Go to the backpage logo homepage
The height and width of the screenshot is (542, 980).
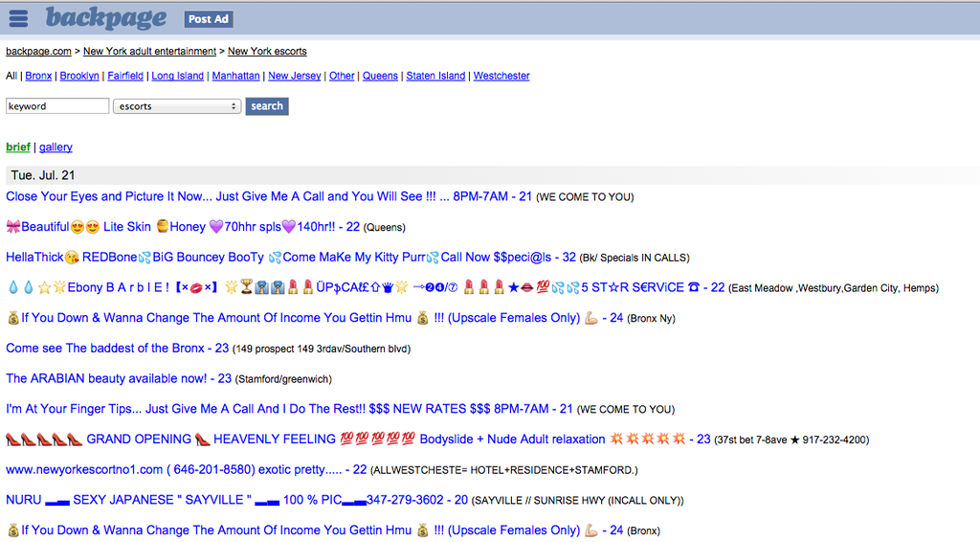click(x=106, y=18)
